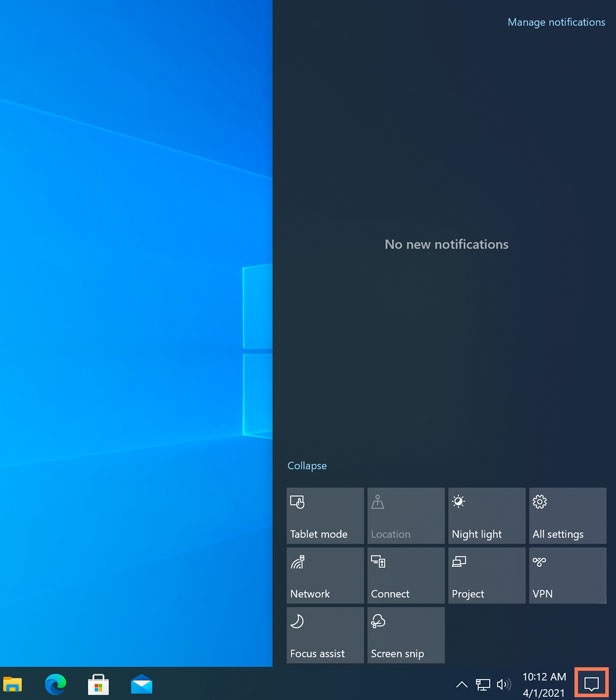Viewport: 616px width, 700px height.
Task: Open the Connect quick action
Action: pyautogui.click(x=406, y=576)
